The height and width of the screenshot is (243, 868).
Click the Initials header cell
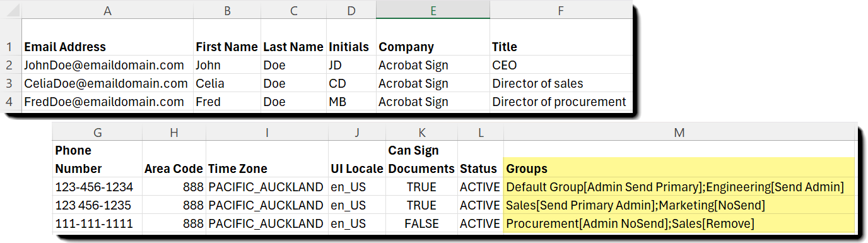tap(351, 37)
